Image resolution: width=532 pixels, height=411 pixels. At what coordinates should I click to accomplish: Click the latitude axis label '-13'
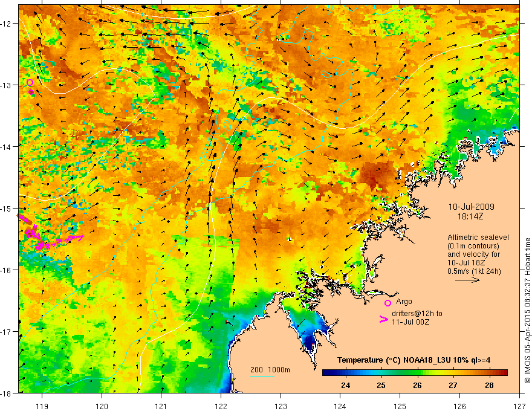(x=6, y=85)
